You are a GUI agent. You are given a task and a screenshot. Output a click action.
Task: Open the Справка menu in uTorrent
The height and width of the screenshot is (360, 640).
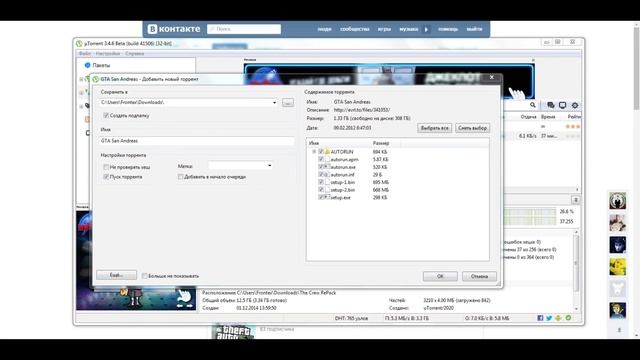point(134,53)
